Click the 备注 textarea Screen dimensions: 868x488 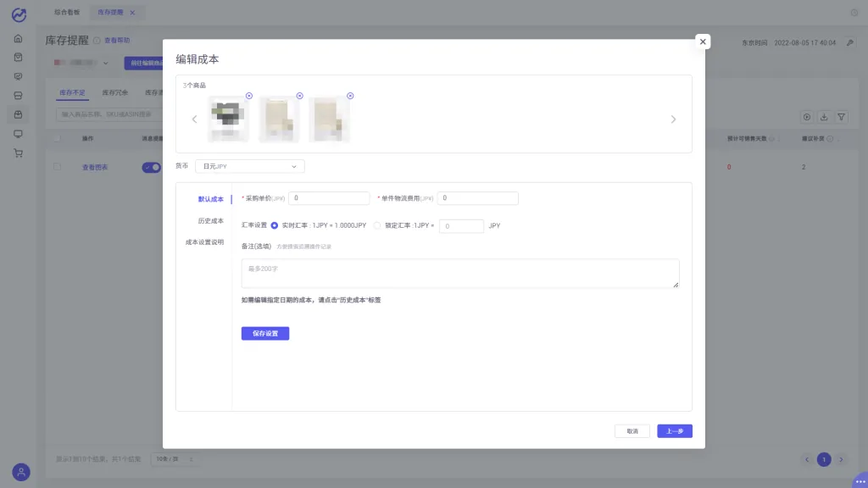pos(460,274)
